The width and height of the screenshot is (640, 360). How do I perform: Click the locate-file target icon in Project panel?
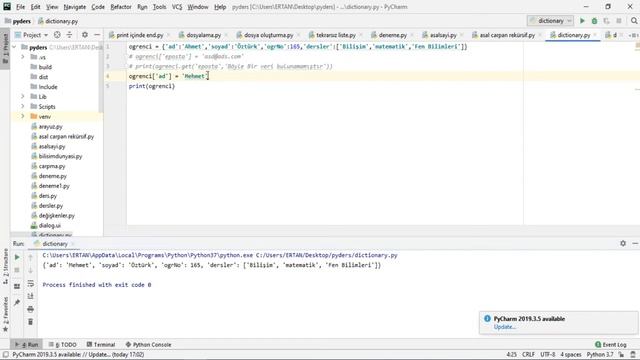(57, 35)
